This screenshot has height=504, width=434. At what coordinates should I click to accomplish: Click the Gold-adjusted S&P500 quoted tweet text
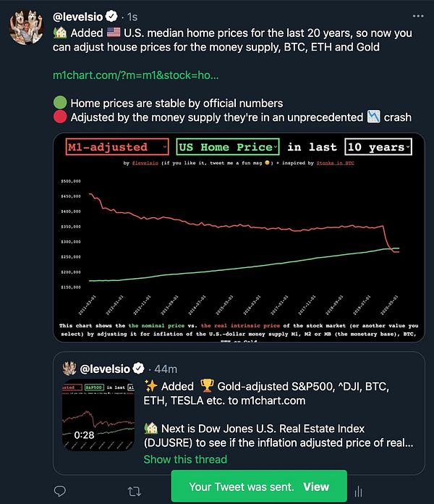point(275,393)
